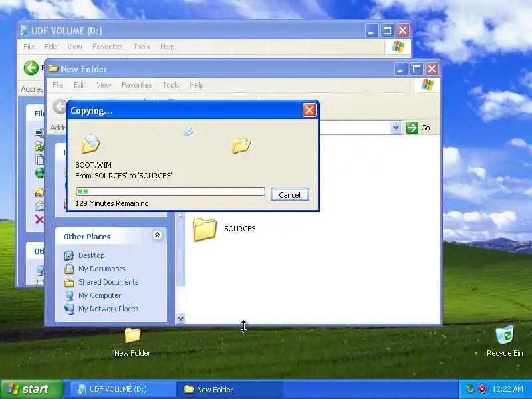
Task: Click the Other Places panel header
Action: (x=111, y=236)
